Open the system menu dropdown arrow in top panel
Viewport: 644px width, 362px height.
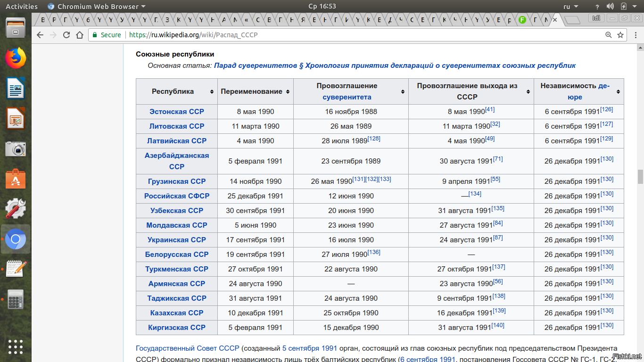(x=635, y=7)
